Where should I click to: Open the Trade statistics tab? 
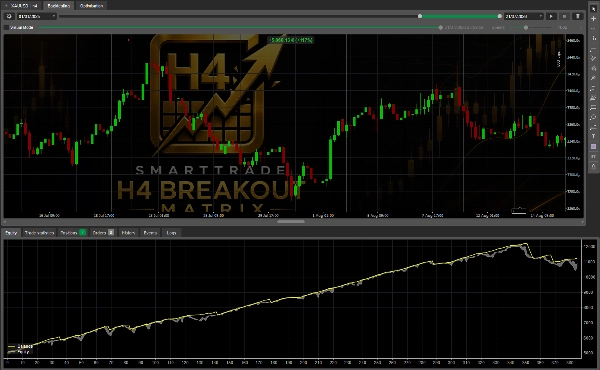click(39, 233)
